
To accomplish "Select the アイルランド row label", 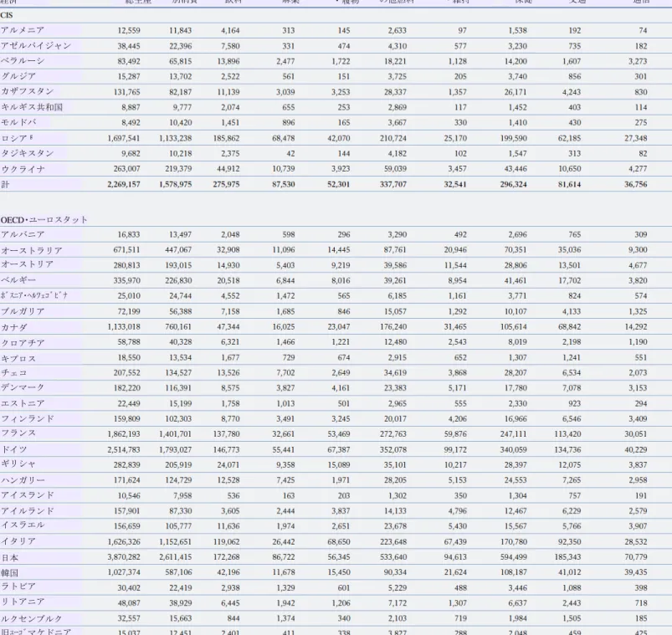I will point(27,510).
